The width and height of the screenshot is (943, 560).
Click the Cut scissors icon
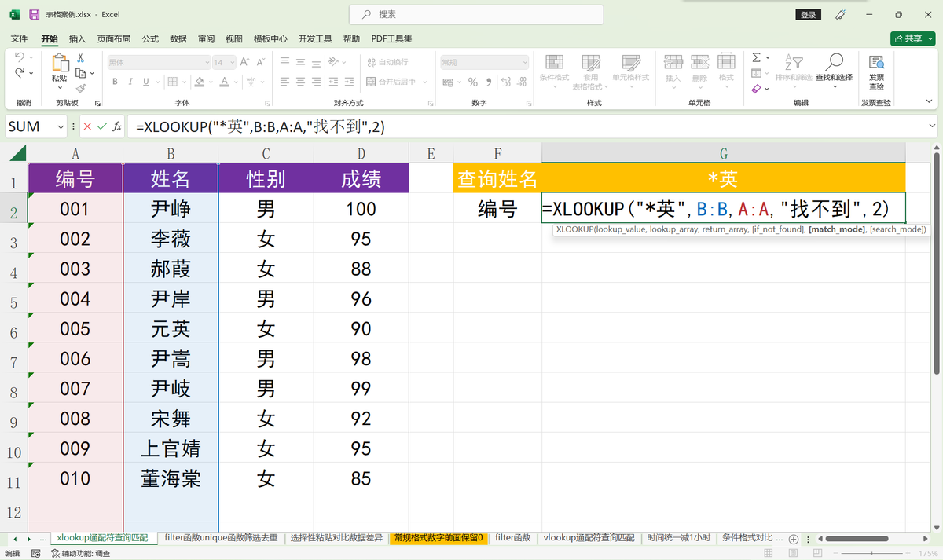coord(80,58)
